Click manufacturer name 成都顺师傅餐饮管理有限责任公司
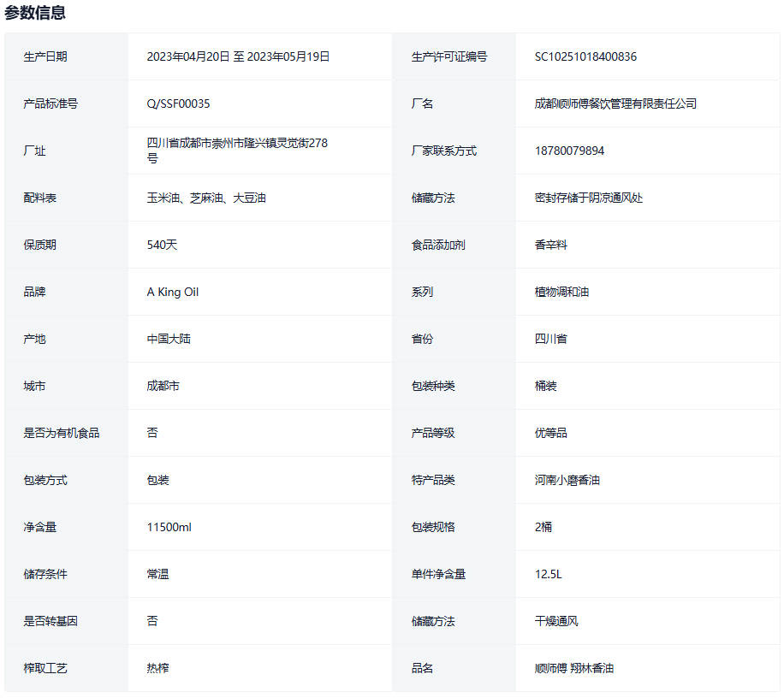 (x=615, y=104)
